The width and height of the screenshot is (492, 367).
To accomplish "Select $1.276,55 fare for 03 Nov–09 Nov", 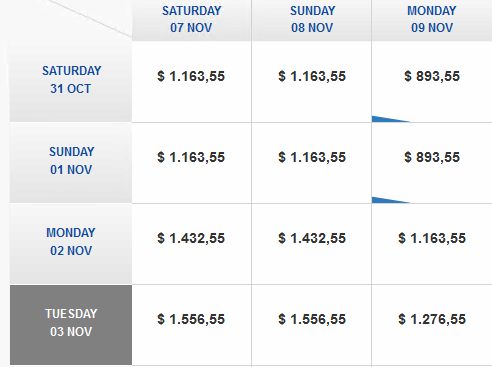I will coord(432,319).
